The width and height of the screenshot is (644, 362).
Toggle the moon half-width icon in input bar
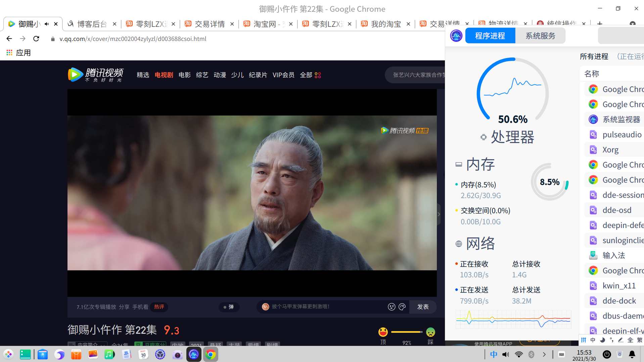tap(602, 340)
